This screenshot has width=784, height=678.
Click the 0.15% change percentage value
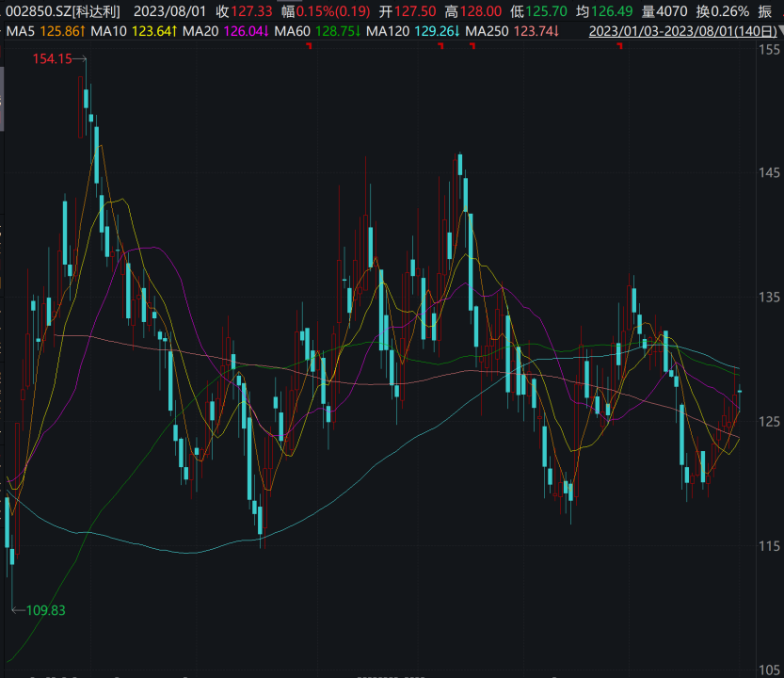pos(313,11)
